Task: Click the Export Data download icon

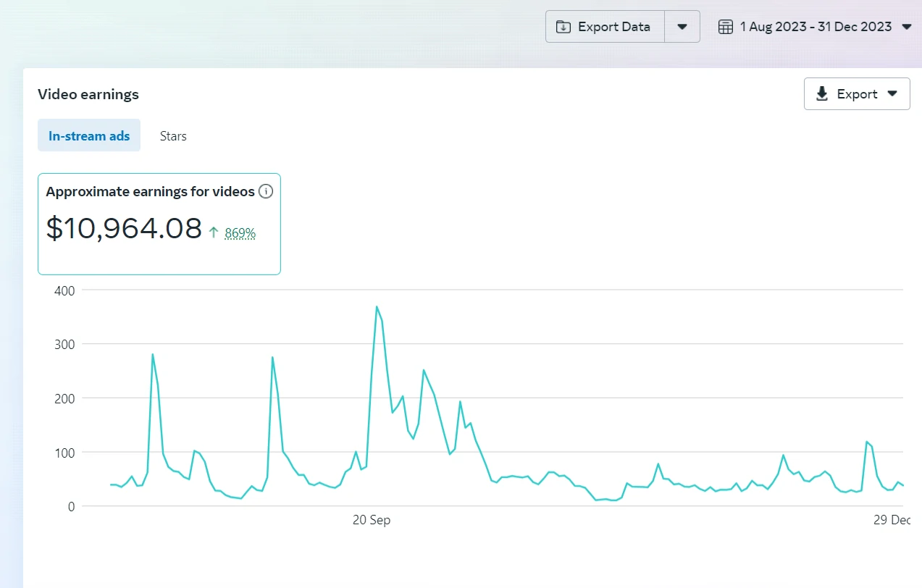Action: (x=563, y=27)
